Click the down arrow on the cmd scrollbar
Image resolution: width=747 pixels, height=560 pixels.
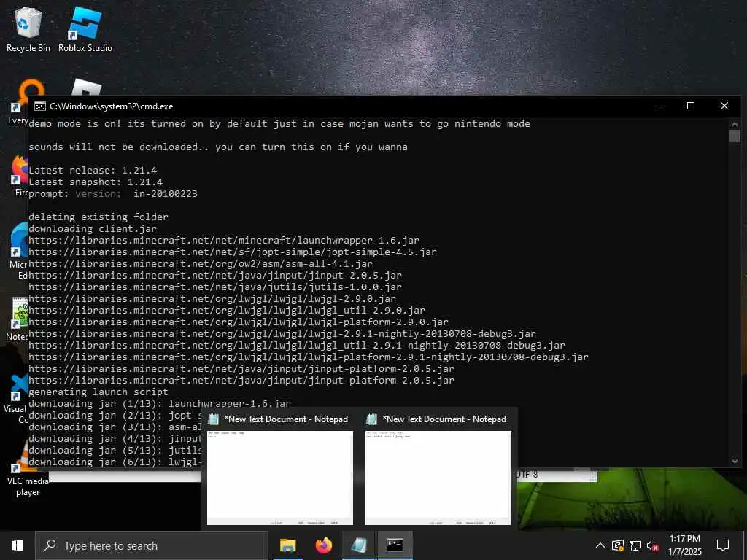[x=734, y=462]
